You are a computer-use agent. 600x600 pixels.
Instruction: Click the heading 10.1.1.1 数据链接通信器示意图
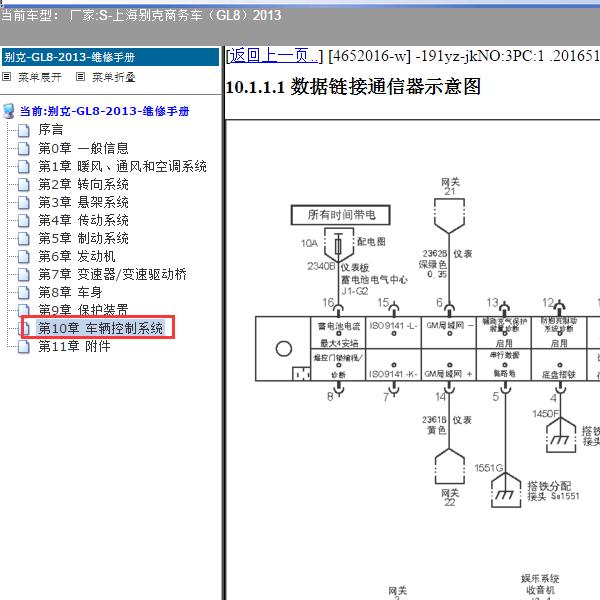tap(353, 86)
